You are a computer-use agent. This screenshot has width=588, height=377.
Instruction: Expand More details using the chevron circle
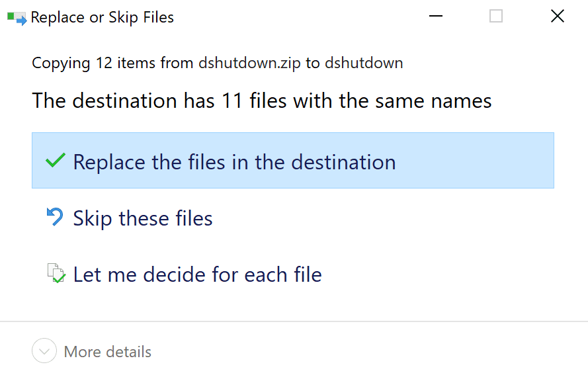[x=44, y=351]
